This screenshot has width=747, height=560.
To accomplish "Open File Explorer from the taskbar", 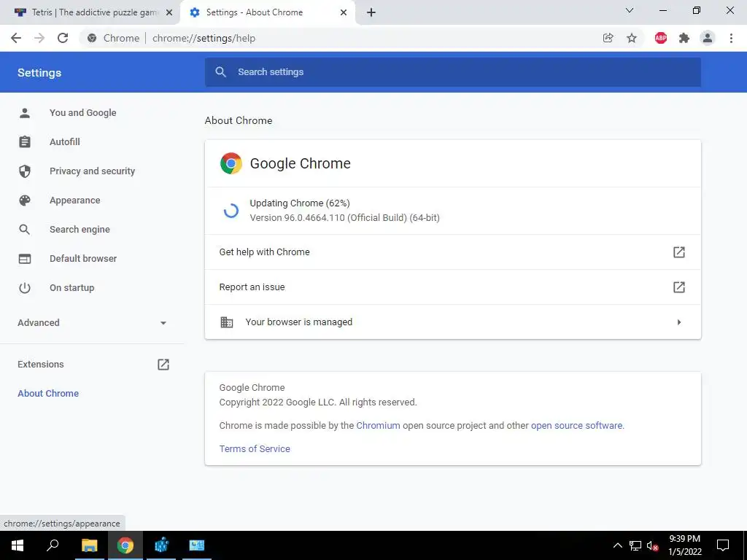I will pos(89,545).
